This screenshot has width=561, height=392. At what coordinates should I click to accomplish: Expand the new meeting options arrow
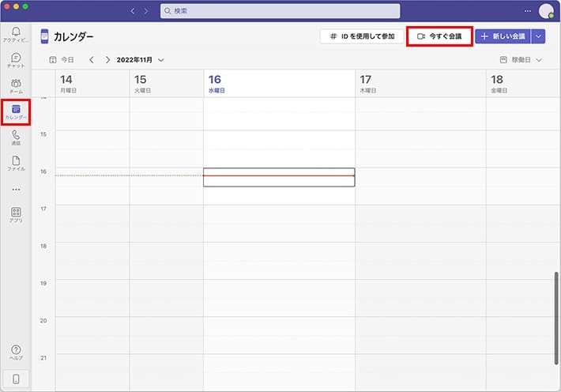point(539,36)
